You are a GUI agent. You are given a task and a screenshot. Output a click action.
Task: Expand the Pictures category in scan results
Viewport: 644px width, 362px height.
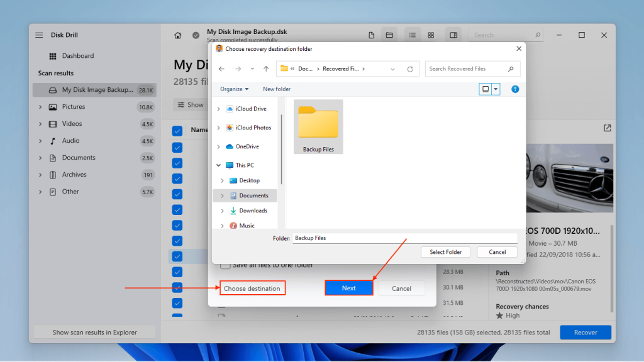point(41,106)
